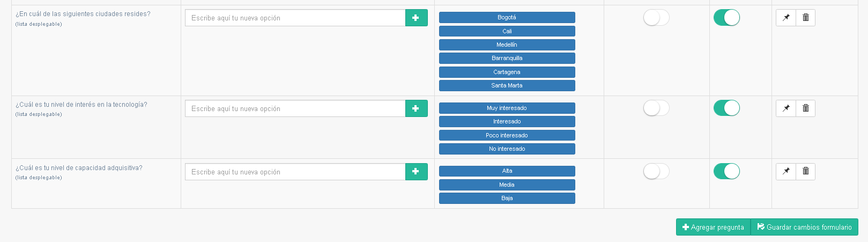The height and width of the screenshot is (242, 868).
Task: Turn on the off switch in the technology interest row
Action: 657,108
